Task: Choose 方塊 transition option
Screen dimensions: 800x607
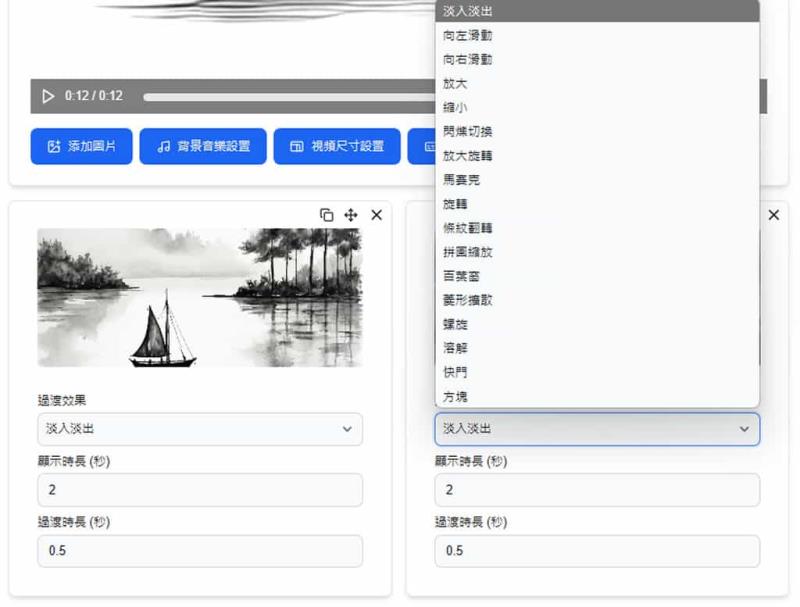Action: click(597, 396)
